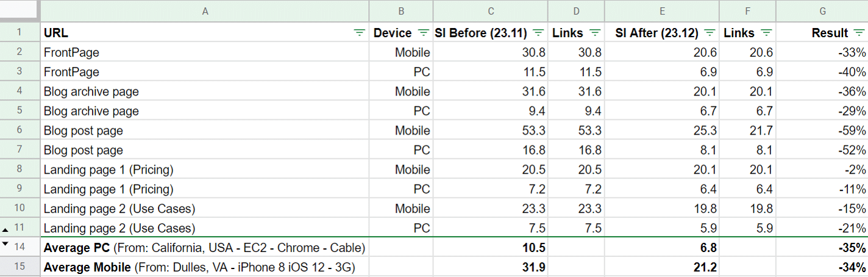
Task: Open the Result column filter icon
Action: [859, 33]
